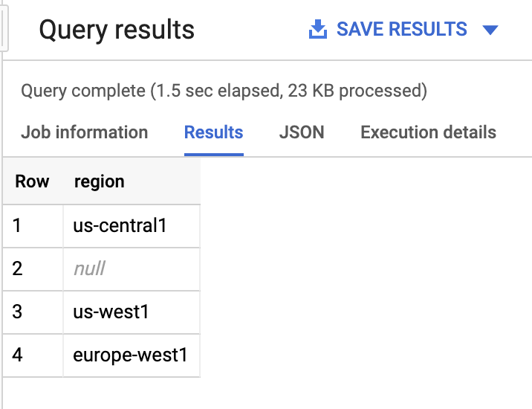The height and width of the screenshot is (409, 532).
Task: Select the us-west1 cell
Action: 132,312
